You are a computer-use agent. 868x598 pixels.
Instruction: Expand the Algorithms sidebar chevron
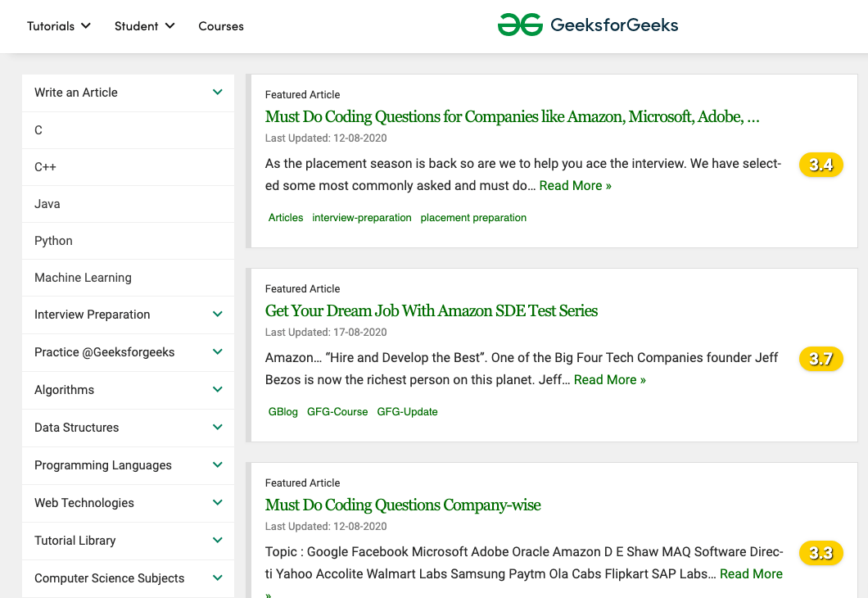[218, 390]
